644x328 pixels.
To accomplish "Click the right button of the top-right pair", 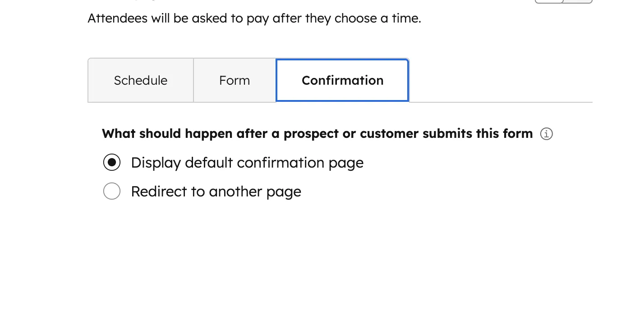I will 578,1.
